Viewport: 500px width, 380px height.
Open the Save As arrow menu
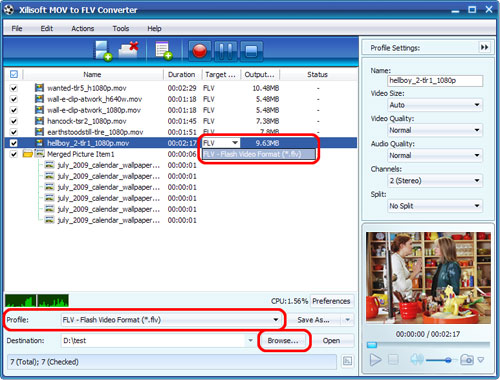[x=348, y=320]
